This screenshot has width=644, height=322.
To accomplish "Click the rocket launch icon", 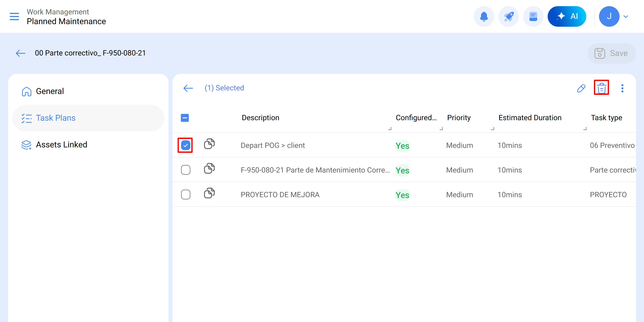I will [508, 16].
